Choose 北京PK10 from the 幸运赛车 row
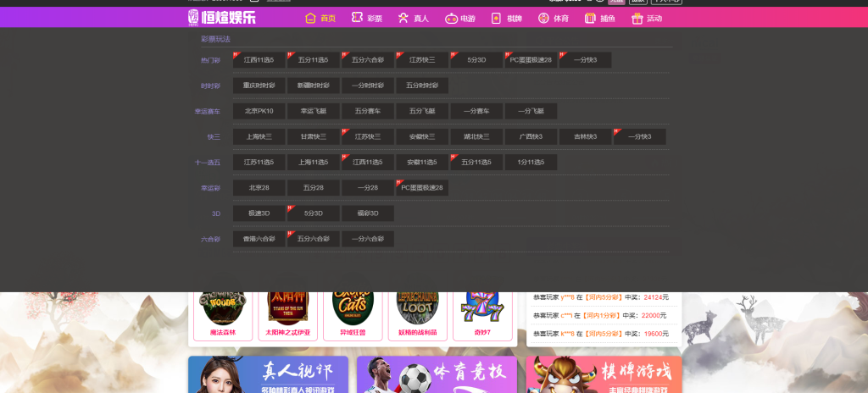Viewport: 868px width, 393px height. pos(259,111)
